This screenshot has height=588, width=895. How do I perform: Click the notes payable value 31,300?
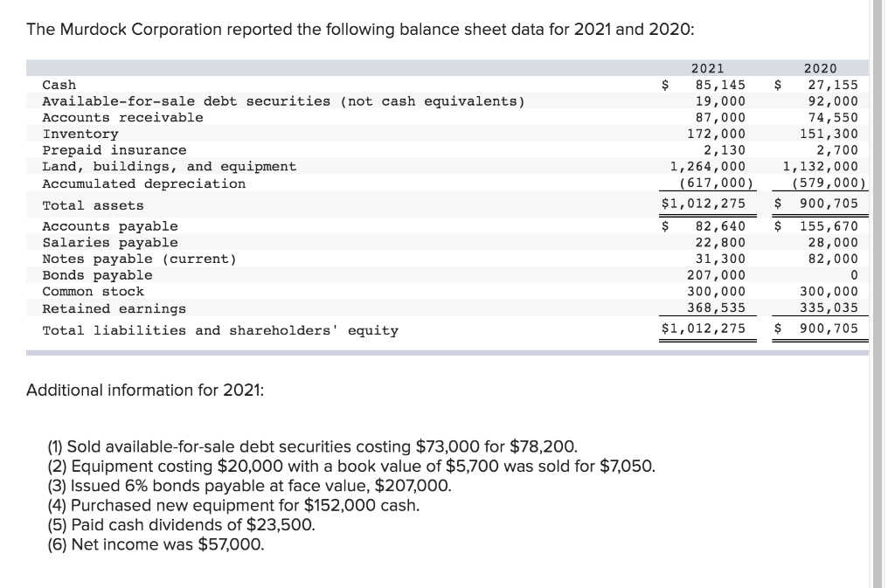tap(720, 259)
